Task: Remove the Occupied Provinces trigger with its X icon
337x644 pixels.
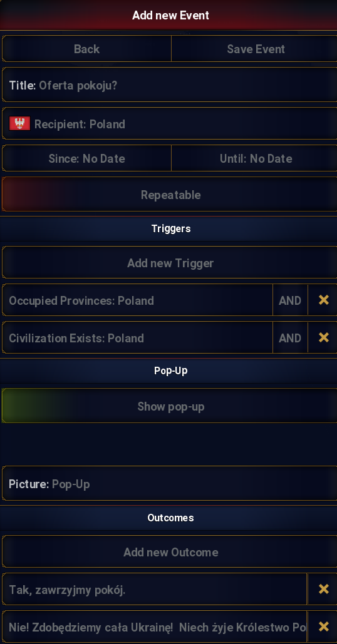Action: (323, 300)
